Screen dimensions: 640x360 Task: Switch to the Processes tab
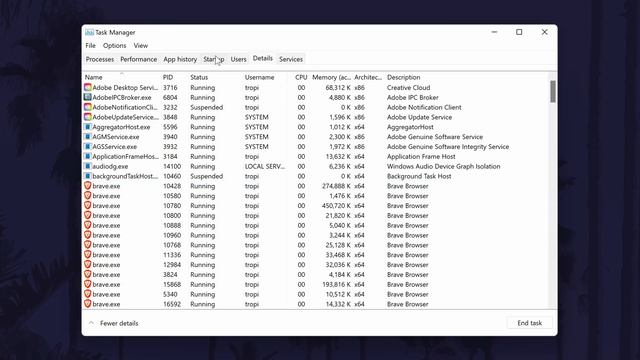coord(100,59)
